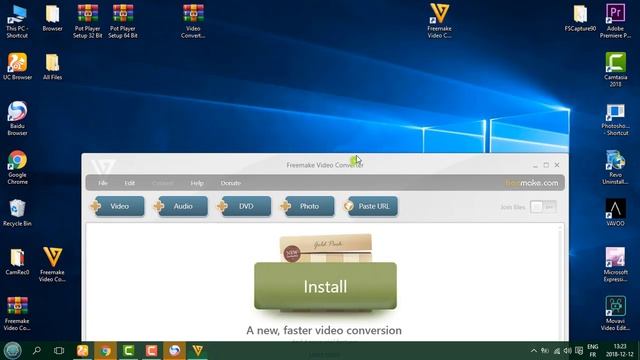Select Pot Player Setup 32 Bit archive
The image size is (640, 360).
point(87,22)
